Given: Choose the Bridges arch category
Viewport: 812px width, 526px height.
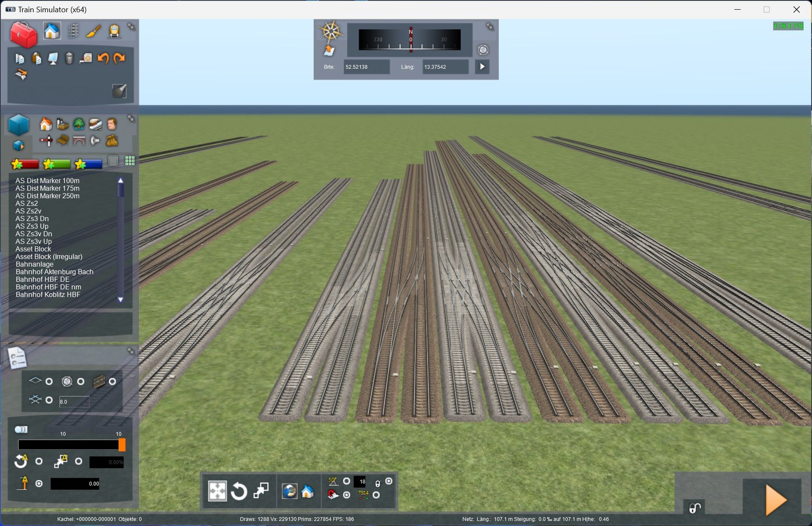Looking at the screenshot, I should click(x=79, y=141).
